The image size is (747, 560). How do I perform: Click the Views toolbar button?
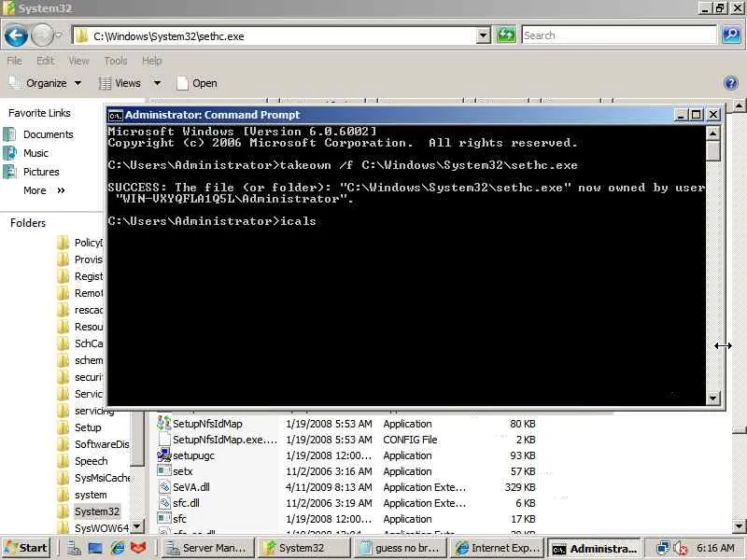point(120,83)
